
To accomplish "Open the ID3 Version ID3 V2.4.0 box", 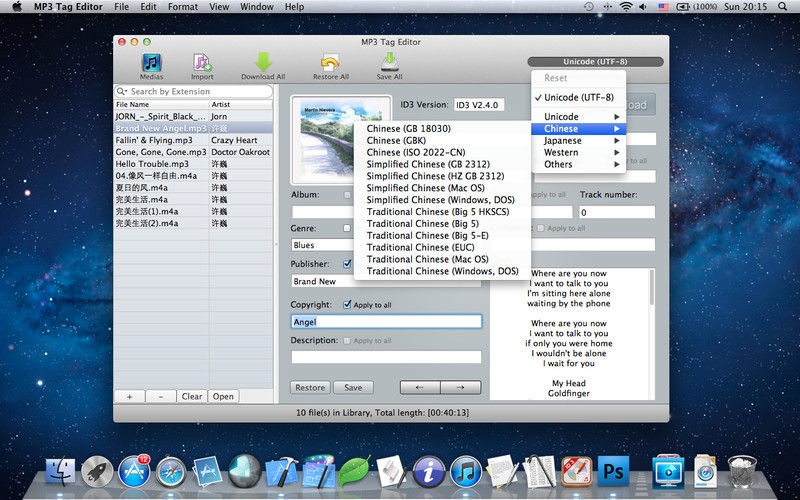I will coord(479,105).
